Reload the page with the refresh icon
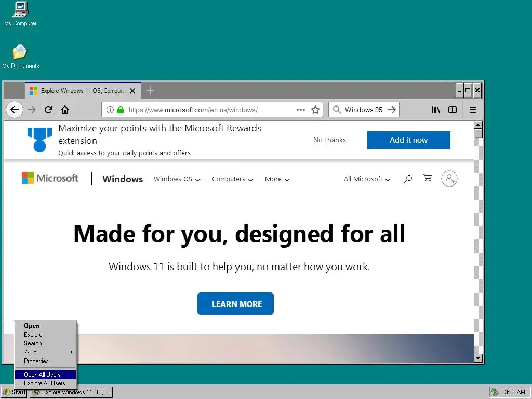Screen dimensions: 532x399 48,110
